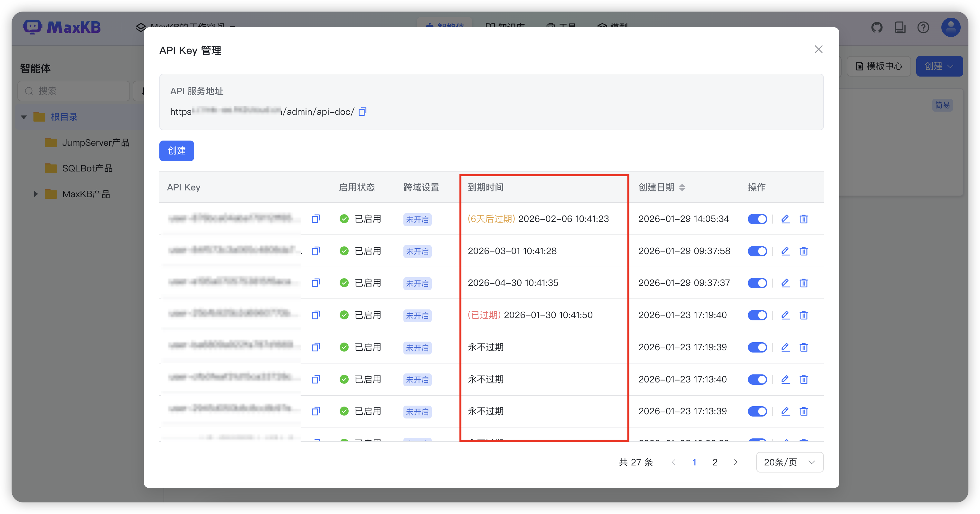The height and width of the screenshot is (514, 980).
Task: Copy the API service address URL
Action: (362, 111)
